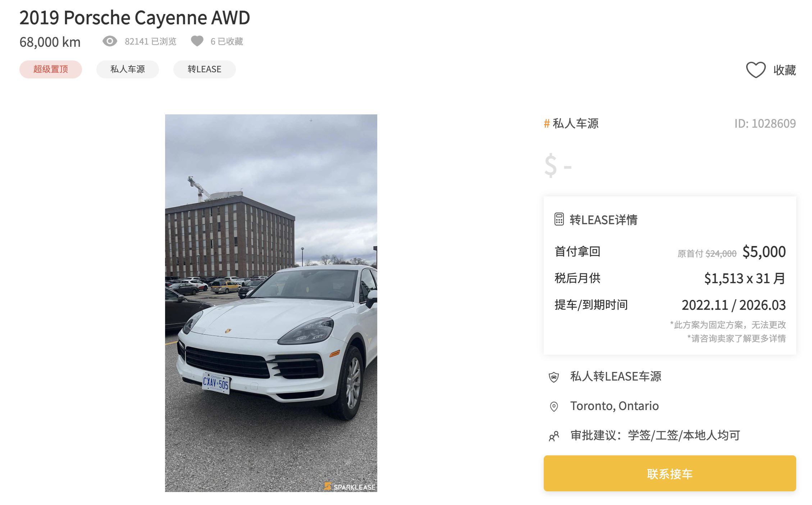Click the Toronto, Ontario location text
Screen dimensions: 812x505
click(615, 406)
